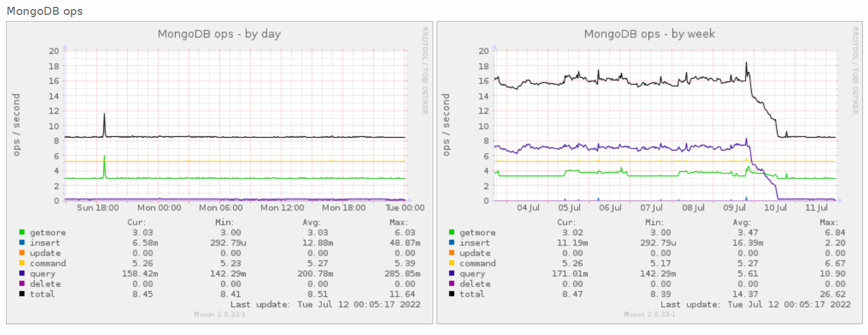Screen dimensions: 868x335
Task: Click black total swatch in day legend
Action: pyautogui.click(x=22, y=294)
